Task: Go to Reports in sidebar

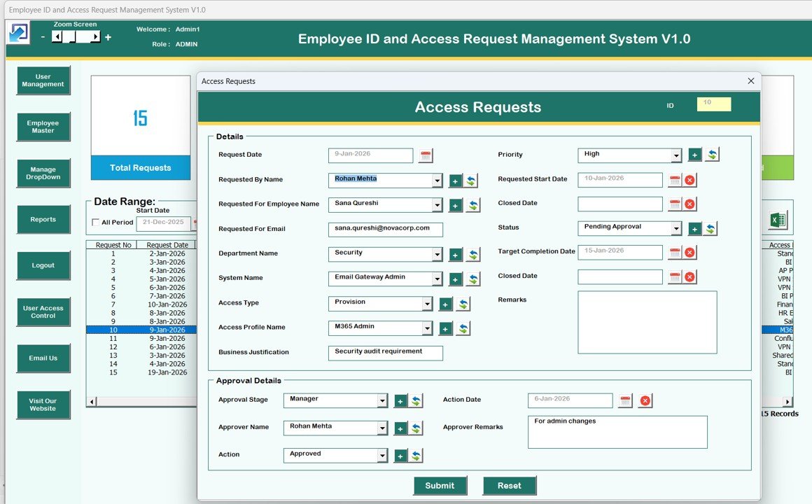Action: coord(43,219)
